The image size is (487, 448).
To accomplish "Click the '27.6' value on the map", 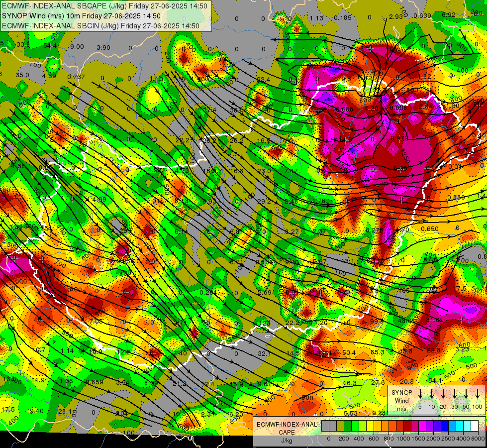I will tap(378, 382).
